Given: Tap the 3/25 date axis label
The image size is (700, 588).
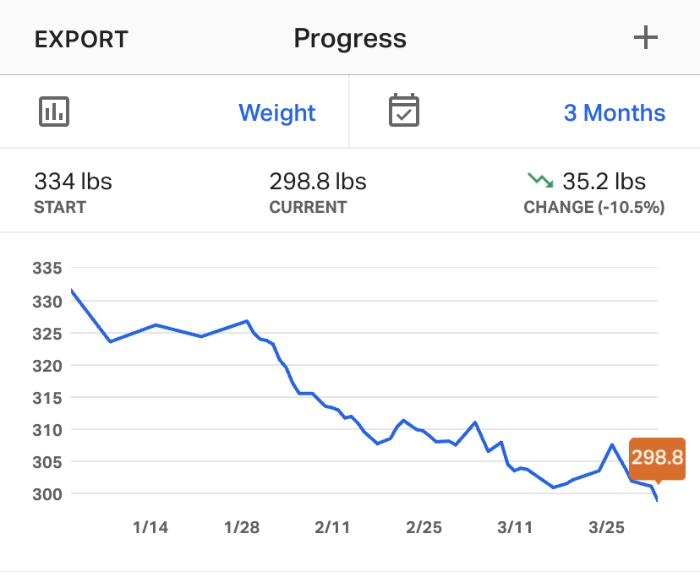Looking at the screenshot, I should 606,528.
